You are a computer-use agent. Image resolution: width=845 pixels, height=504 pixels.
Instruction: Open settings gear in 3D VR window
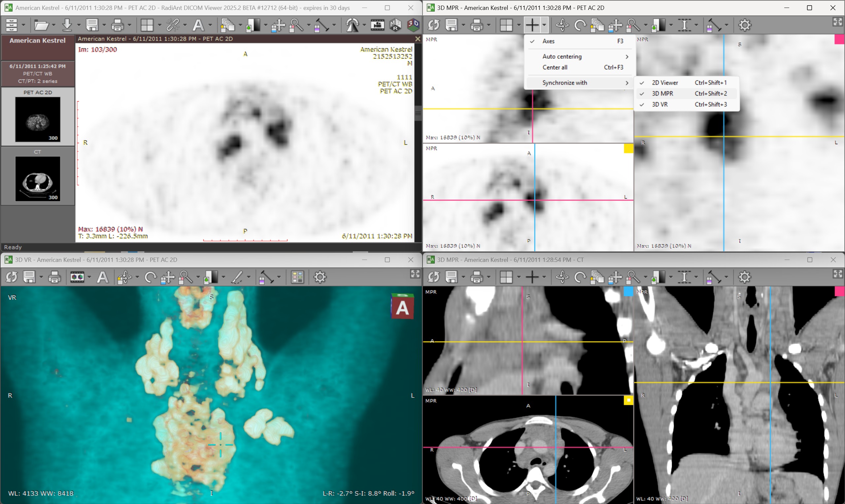click(x=320, y=277)
